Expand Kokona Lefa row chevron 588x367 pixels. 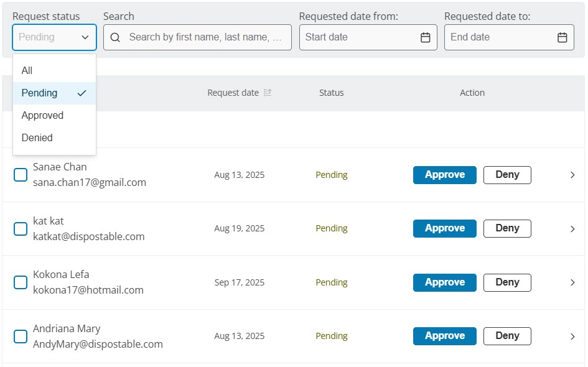(x=572, y=282)
